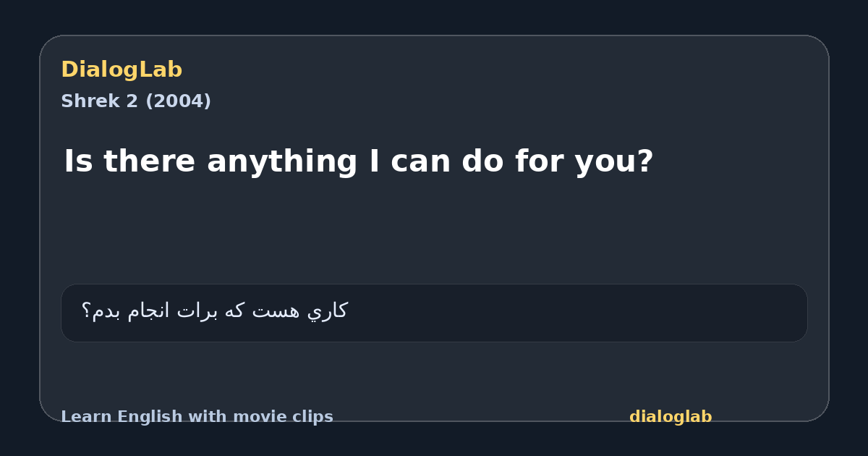Click the empty right side of translation box
The image size is (868, 456).
(579, 313)
